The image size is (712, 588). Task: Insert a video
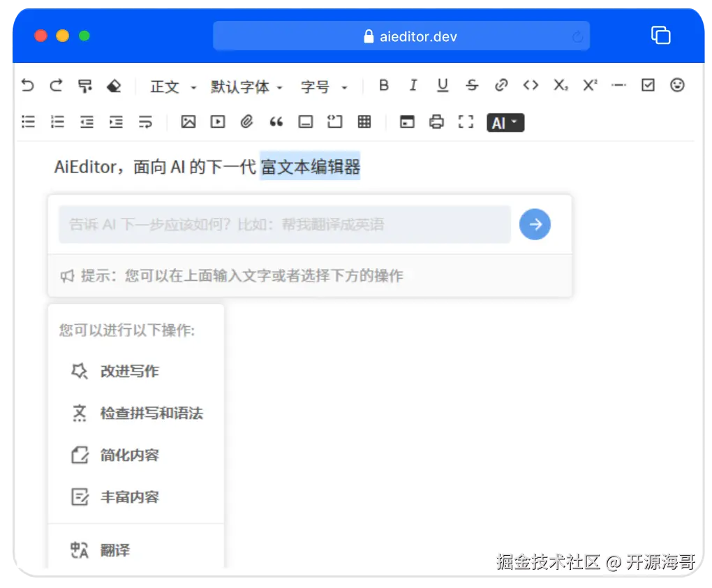click(218, 122)
